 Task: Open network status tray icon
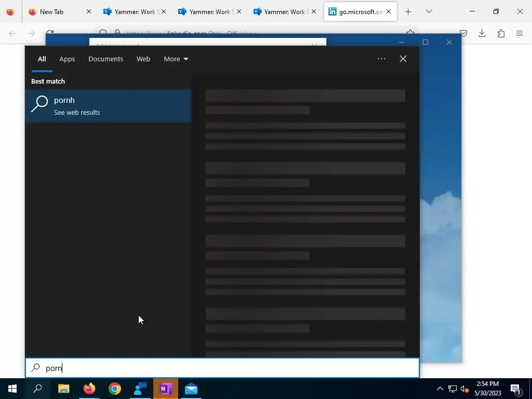453,389
